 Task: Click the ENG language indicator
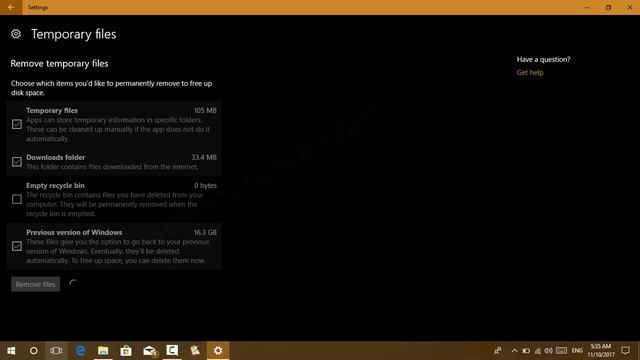pyautogui.click(x=577, y=351)
